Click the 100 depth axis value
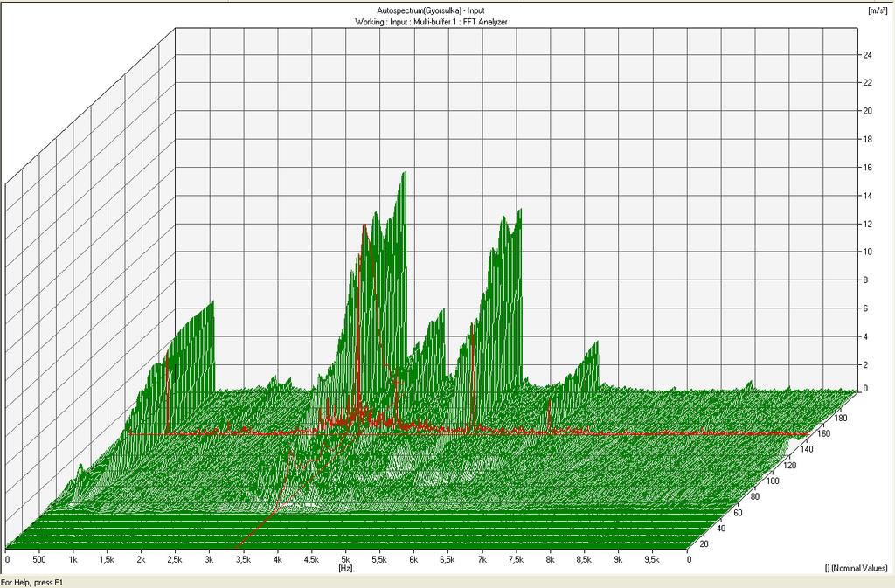 [773, 481]
